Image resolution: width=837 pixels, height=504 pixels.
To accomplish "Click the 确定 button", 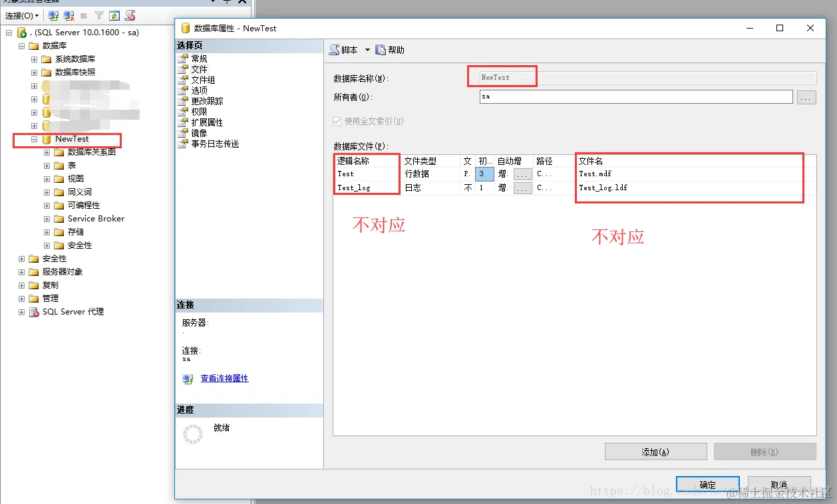I will (x=708, y=485).
